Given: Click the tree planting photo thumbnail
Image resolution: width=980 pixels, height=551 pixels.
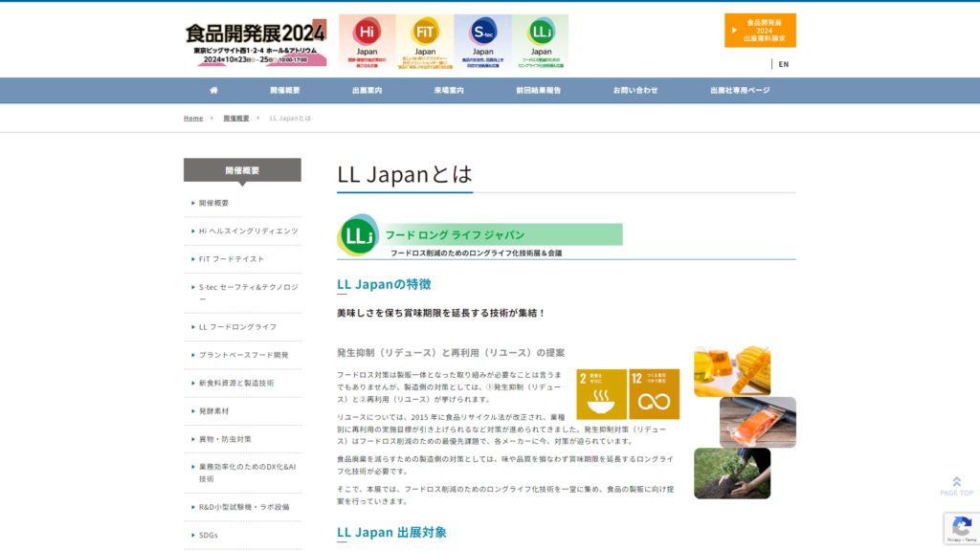Looking at the screenshot, I should point(732,473).
